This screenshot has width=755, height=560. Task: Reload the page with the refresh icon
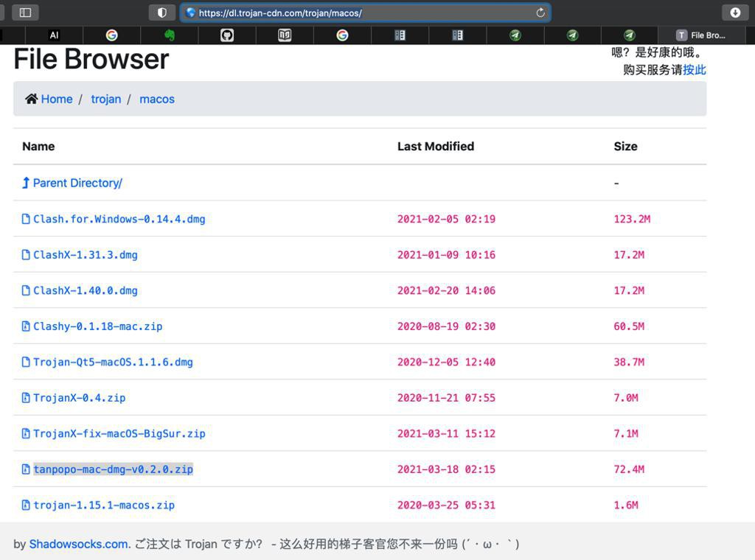tap(540, 13)
